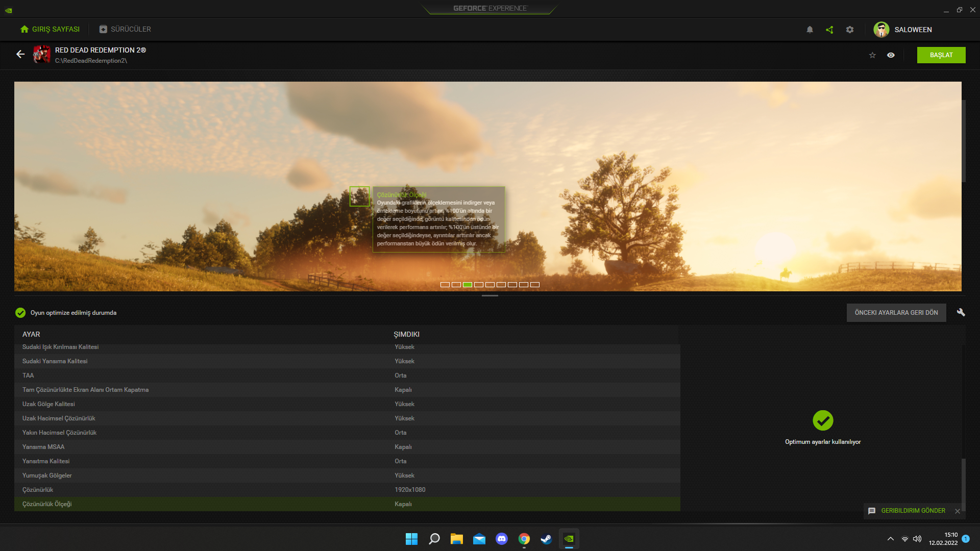This screenshot has width=980, height=551.
Task: Click Oyun optimize edilmiş durumda text
Action: click(x=73, y=313)
